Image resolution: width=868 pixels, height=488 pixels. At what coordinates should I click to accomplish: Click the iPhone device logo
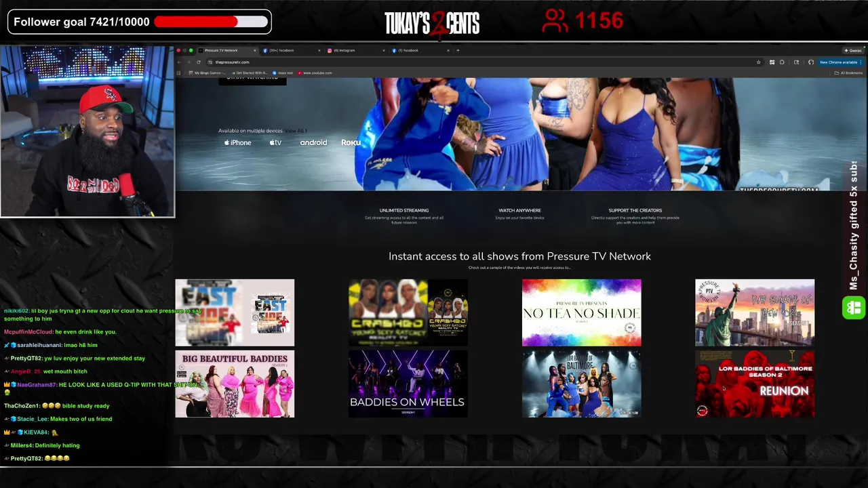pos(237,143)
